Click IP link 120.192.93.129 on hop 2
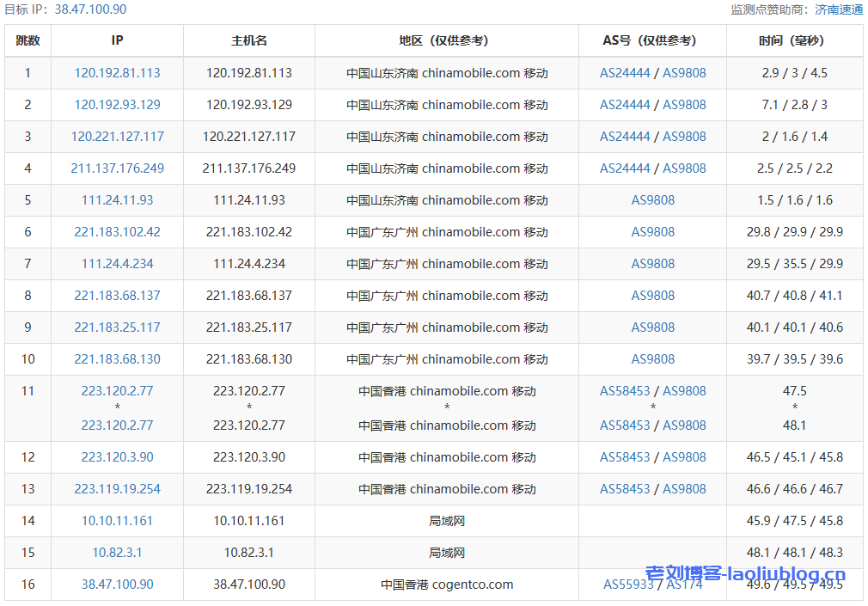The height and width of the screenshot is (606, 868). 117,105
